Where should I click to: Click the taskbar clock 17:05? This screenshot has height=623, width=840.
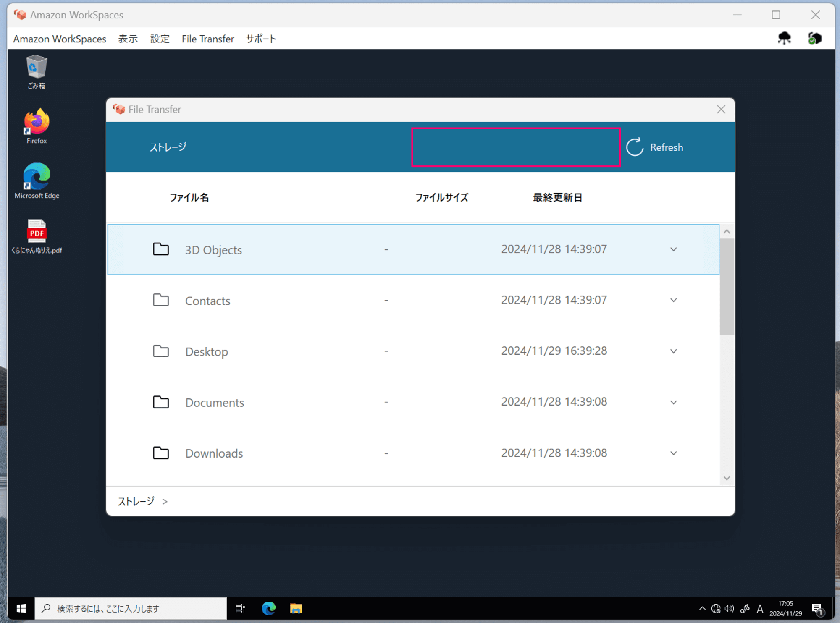coord(785,603)
